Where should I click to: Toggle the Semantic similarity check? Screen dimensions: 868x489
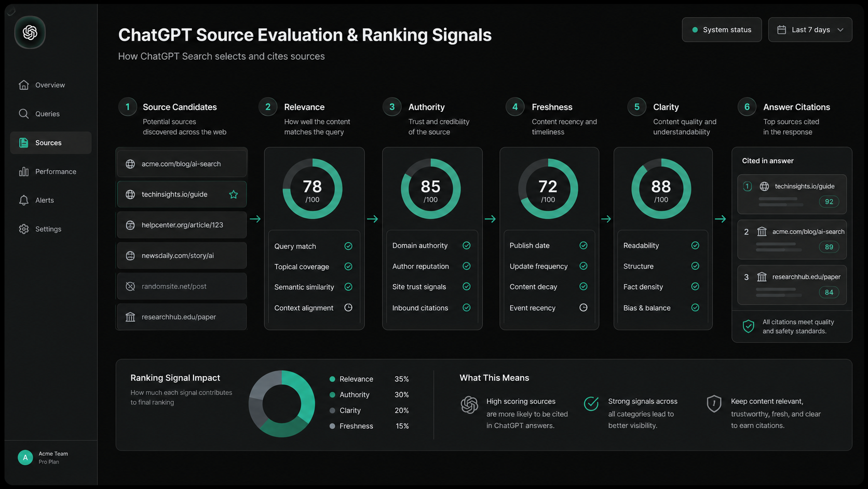click(348, 287)
